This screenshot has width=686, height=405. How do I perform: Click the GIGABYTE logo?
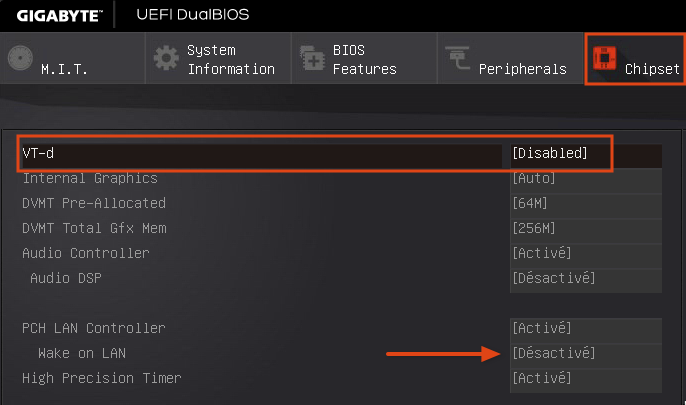point(59,16)
